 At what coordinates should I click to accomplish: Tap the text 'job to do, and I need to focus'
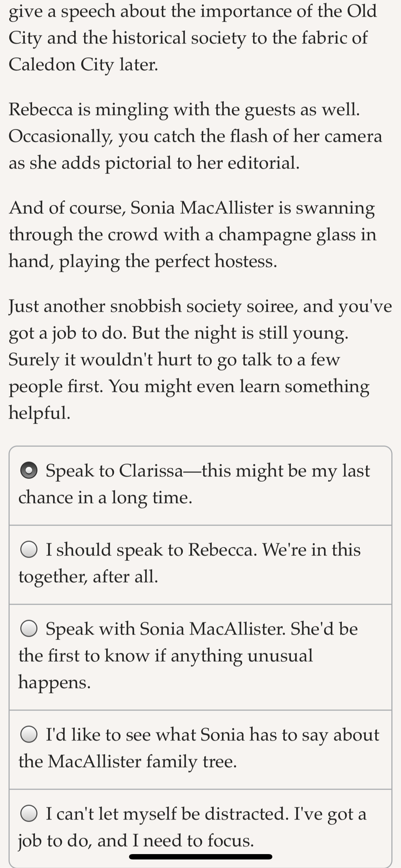pos(136,841)
